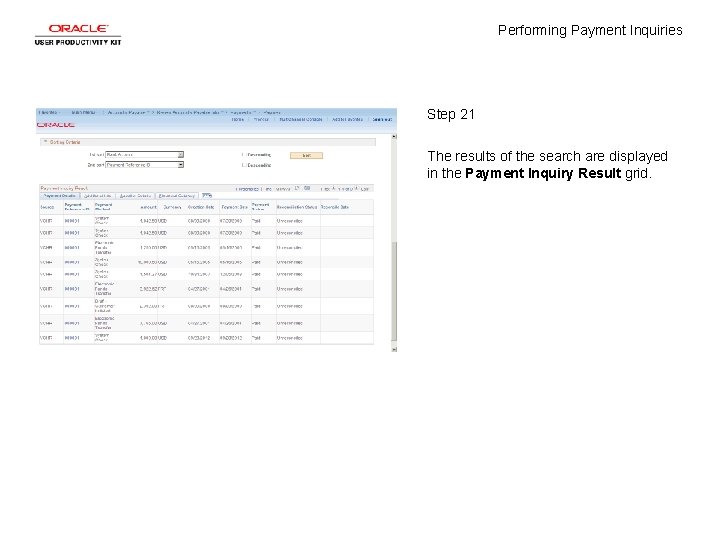720x540 pixels.
Task: Click the zoom grid icon in header
Action: [297, 188]
